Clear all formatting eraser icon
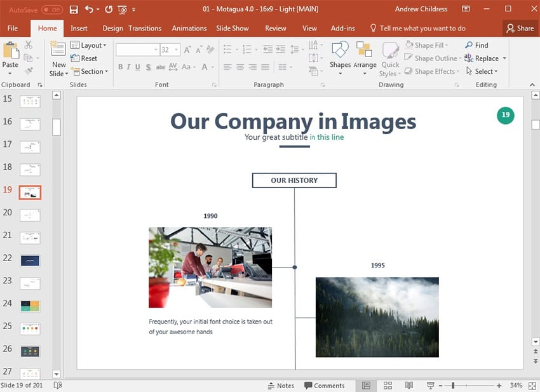The height and width of the screenshot is (392, 540). pyautogui.click(x=210, y=50)
